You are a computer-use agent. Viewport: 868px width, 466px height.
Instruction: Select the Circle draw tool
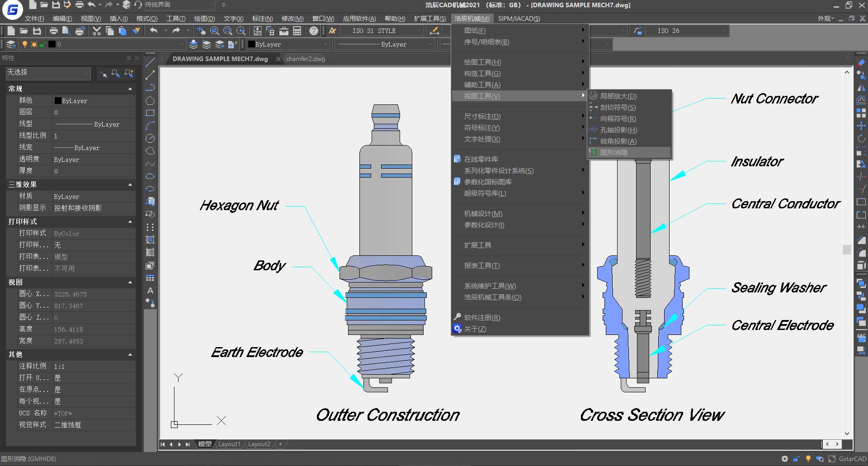tap(150, 138)
